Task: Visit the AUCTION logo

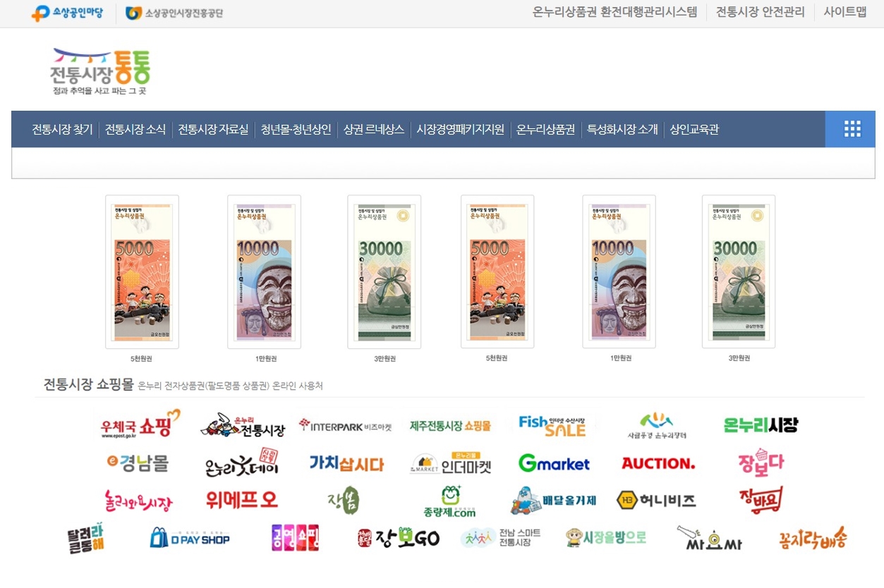Action: [658, 463]
